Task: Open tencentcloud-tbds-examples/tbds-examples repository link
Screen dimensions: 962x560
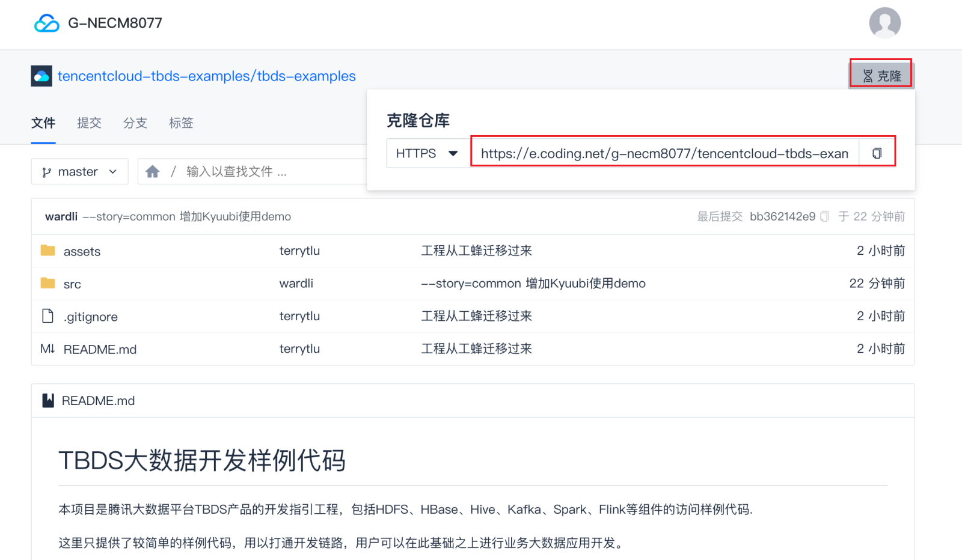Action: click(x=206, y=76)
